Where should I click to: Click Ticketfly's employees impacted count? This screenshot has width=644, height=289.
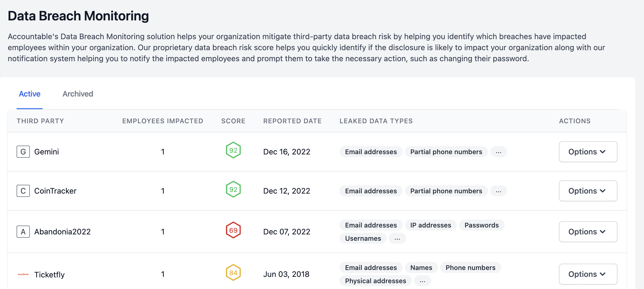tap(163, 274)
